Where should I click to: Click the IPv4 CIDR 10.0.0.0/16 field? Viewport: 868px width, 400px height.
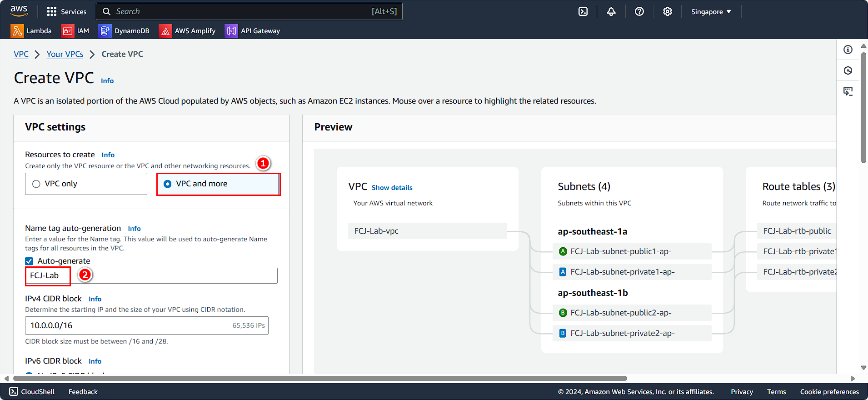[x=147, y=325]
